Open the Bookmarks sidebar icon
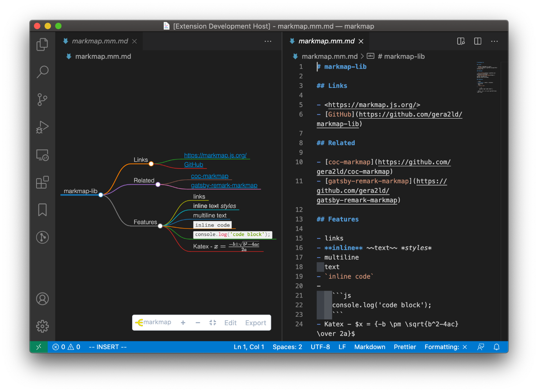 [42, 210]
